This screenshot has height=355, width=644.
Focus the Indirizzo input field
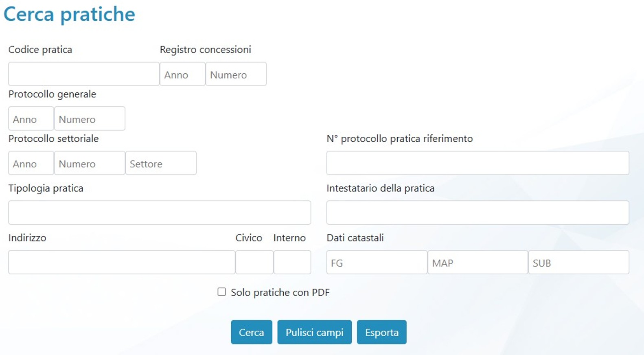(122, 262)
